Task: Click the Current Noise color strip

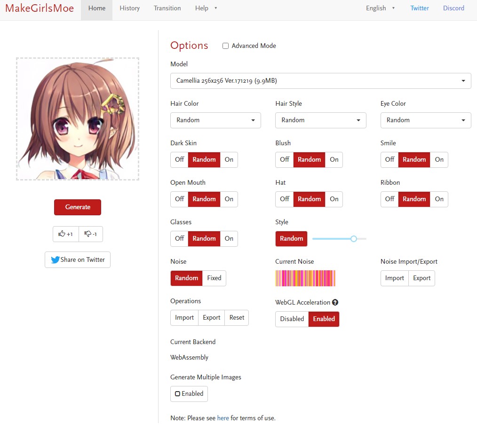Action: 305,278
